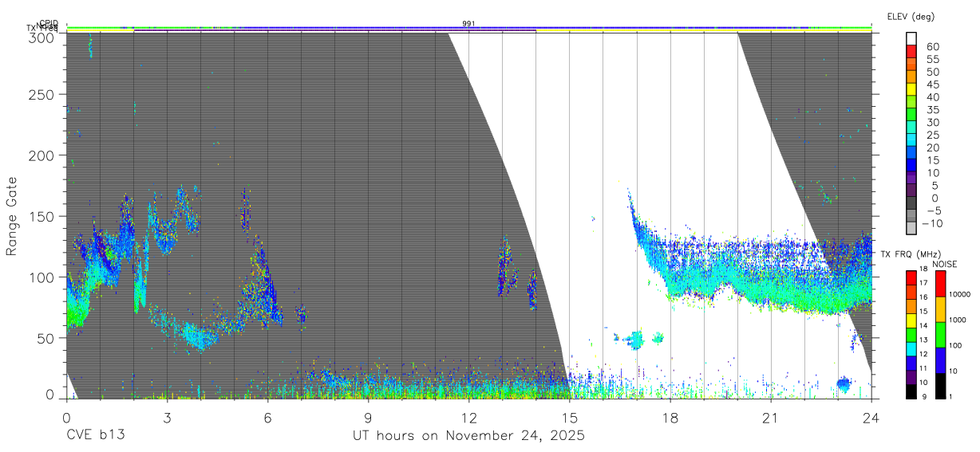
Task: Select the green 100–1000 segment of NOISE bar
Action: pyautogui.click(x=940, y=333)
